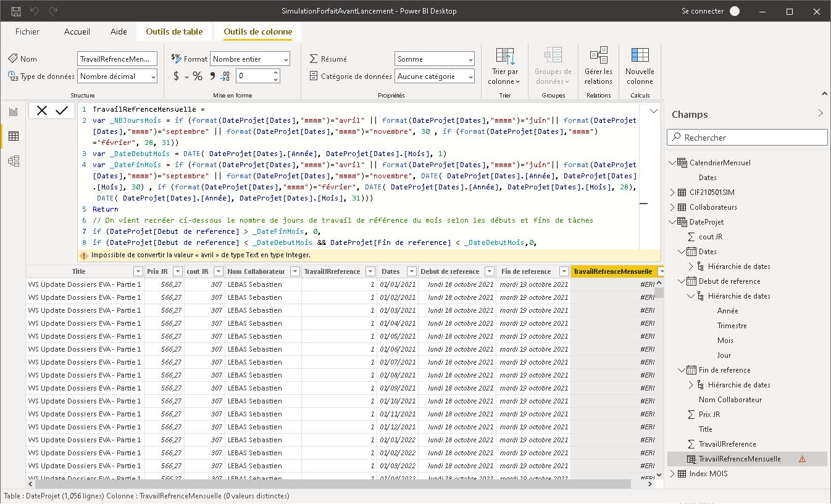Screen dimensions: 831x504
Task: Expand the CIF210501SIM table
Action: [672, 192]
